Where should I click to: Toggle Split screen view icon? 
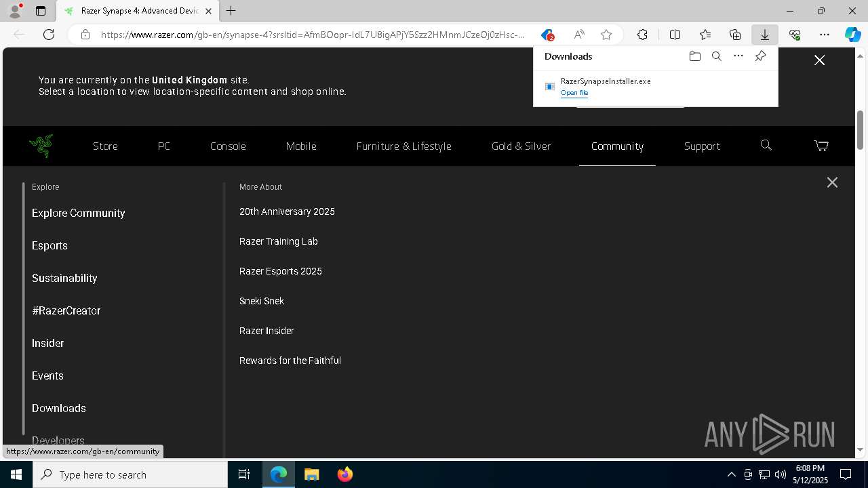[675, 35]
